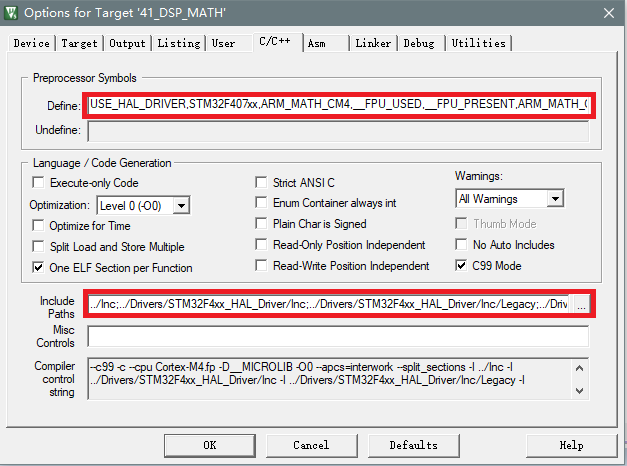Click the Misc Controls text field
The image size is (627, 466).
pos(338,337)
